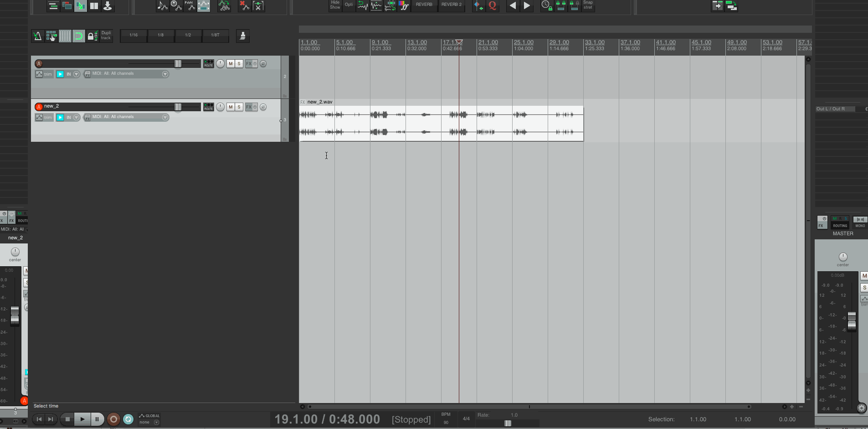Image resolution: width=868 pixels, height=429 pixels.
Task: Click the volume envelope note icon
Action: pos(163,5)
